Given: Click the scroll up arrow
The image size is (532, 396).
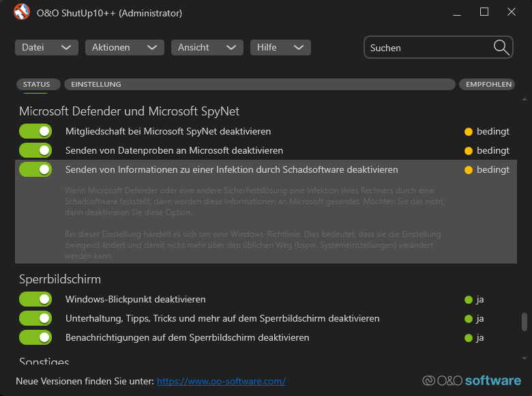Looking at the screenshot, I should [x=524, y=99].
